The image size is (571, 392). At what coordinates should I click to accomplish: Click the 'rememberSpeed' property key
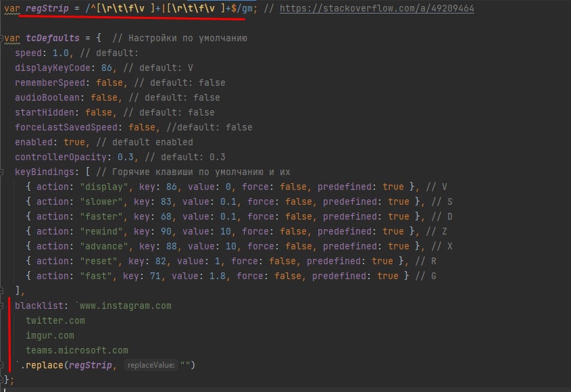[50, 83]
